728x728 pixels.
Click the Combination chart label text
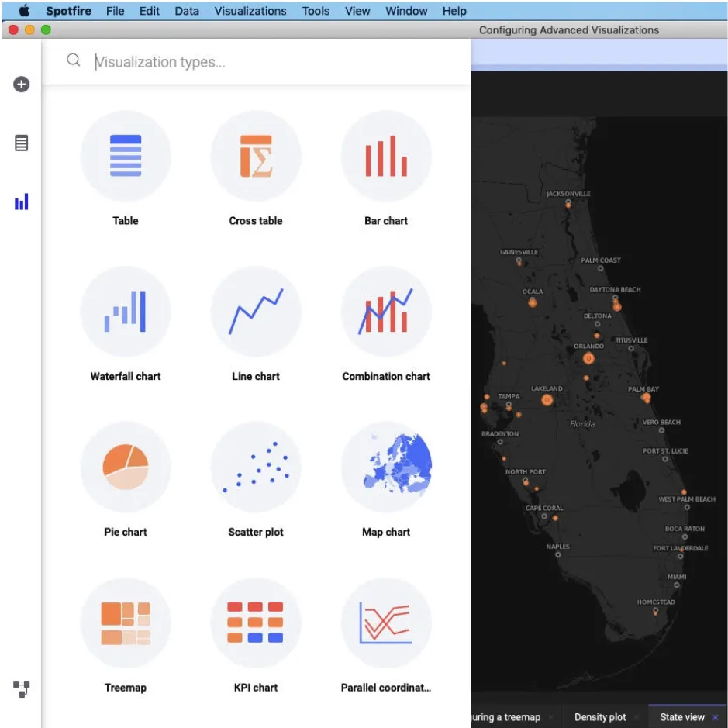(x=386, y=376)
